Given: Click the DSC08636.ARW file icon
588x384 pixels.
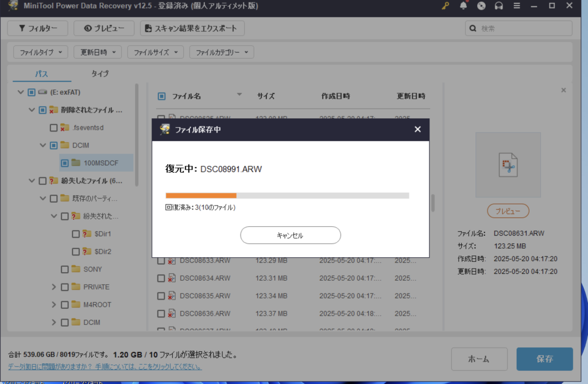Looking at the screenshot, I should [172, 313].
